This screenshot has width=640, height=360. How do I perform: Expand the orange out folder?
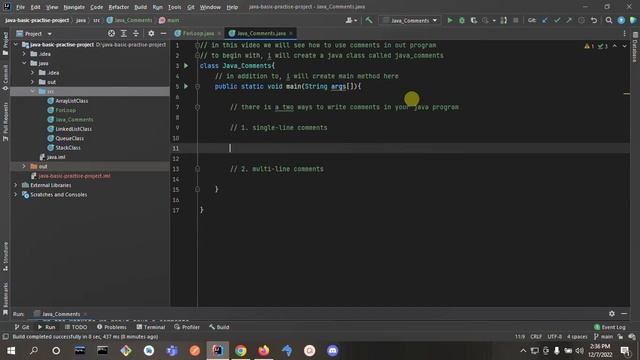pos(24,167)
